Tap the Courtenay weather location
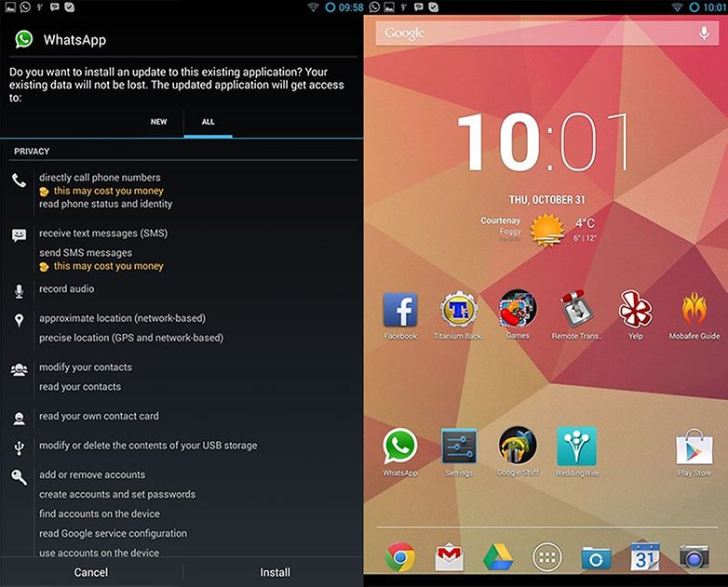This screenshot has width=728, height=587. click(501, 220)
